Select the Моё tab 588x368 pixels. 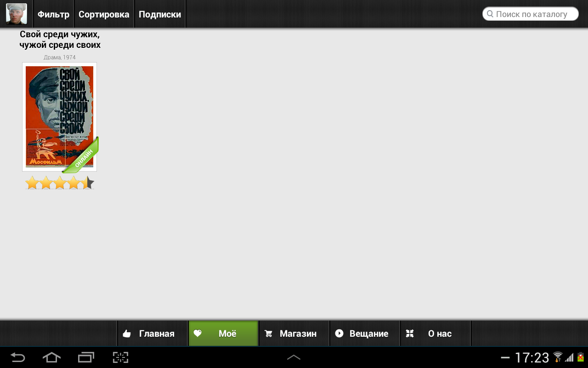(x=224, y=333)
